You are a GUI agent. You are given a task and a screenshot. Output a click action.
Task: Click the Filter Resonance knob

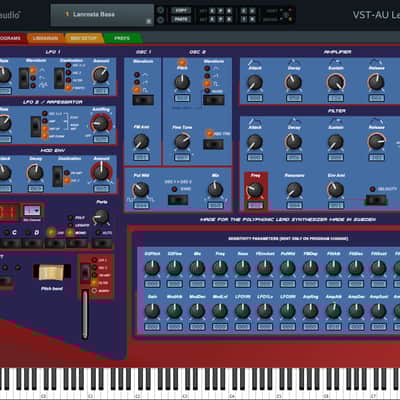294,190
